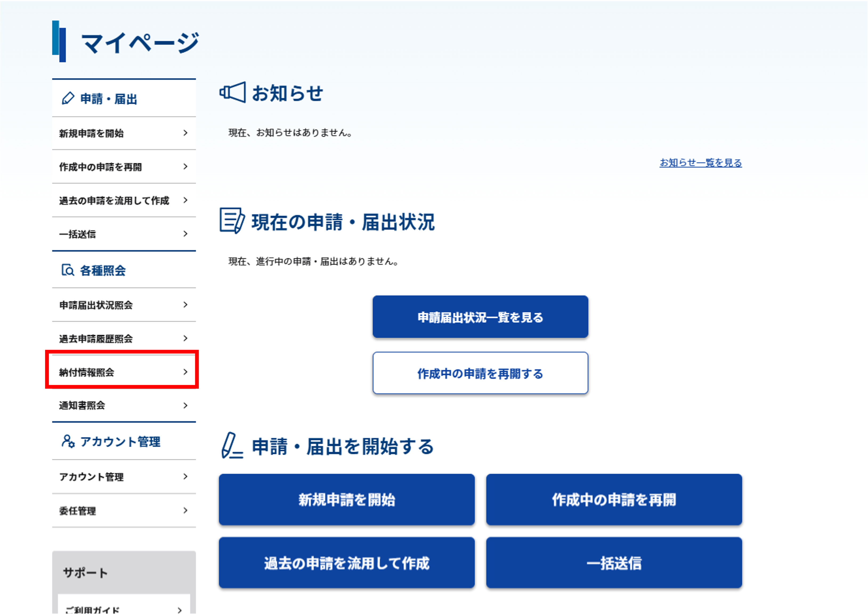The width and height of the screenshot is (868, 614).
Task: Click the megaphone icon beside お知らせ
Action: 233,92
